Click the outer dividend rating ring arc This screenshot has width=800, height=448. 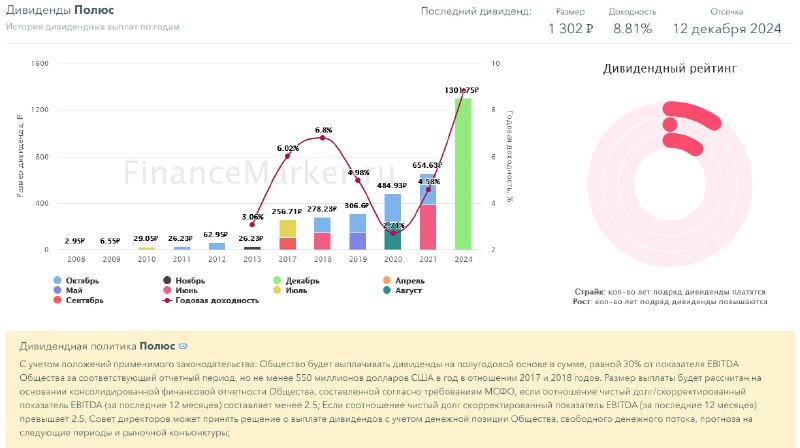click(x=693, y=113)
